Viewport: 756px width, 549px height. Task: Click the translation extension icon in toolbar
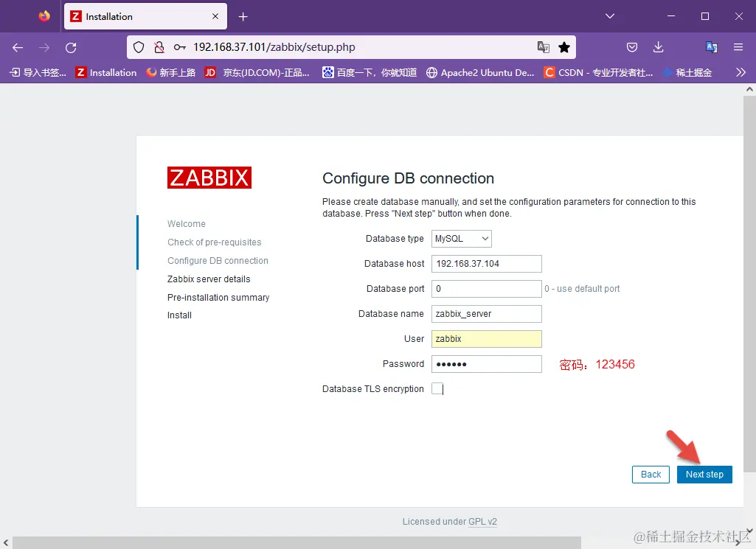[711, 47]
